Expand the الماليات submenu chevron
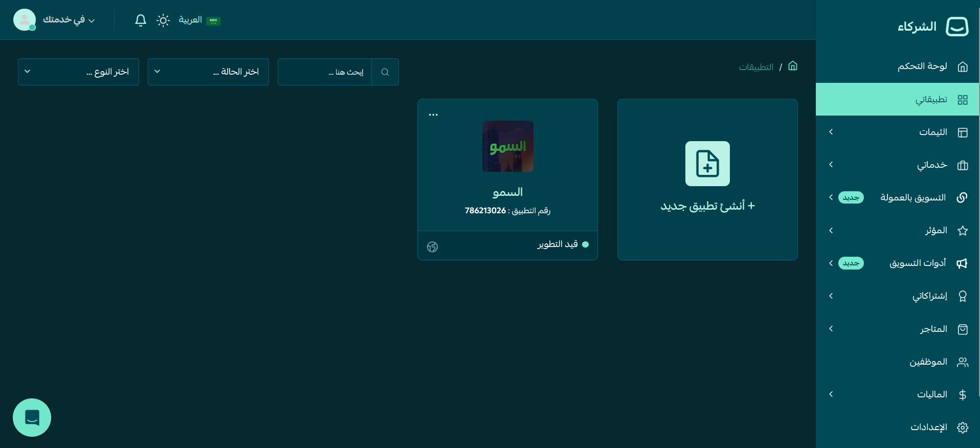Image resolution: width=980 pixels, height=448 pixels. click(x=831, y=394)
